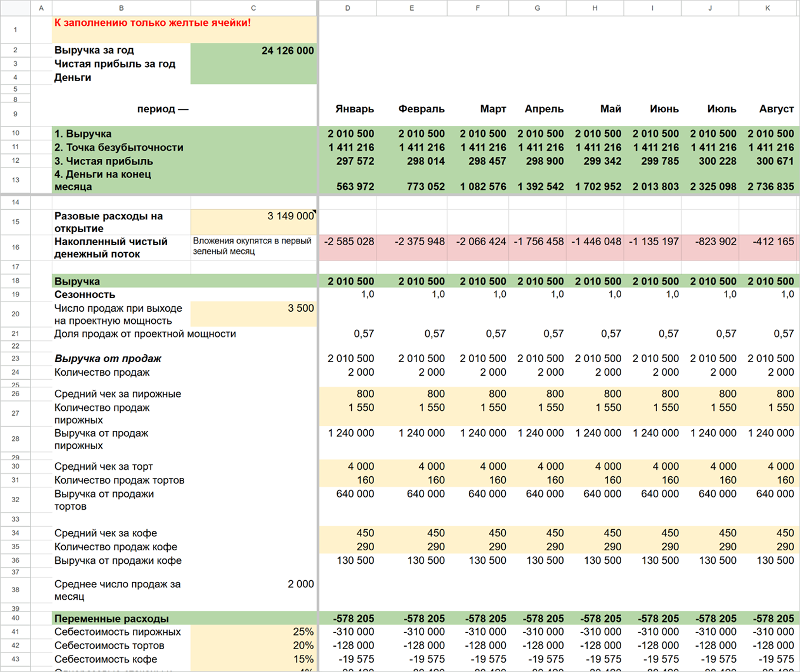Screen dimensions: 800x672
Task: Select the Январь column heading cell
Action: tap(348, 109)
